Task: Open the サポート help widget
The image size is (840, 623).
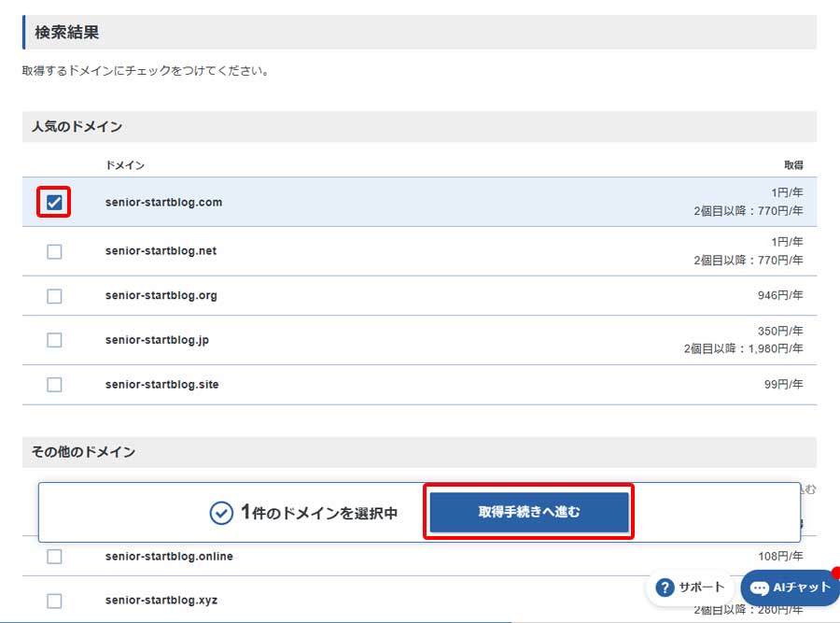Action: (691, 588)
